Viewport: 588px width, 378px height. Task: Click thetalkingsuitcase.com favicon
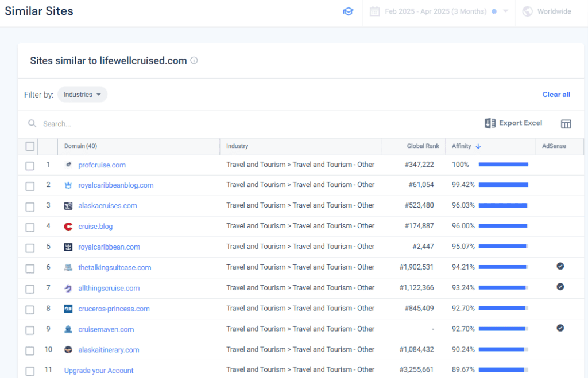click(68, 267)
